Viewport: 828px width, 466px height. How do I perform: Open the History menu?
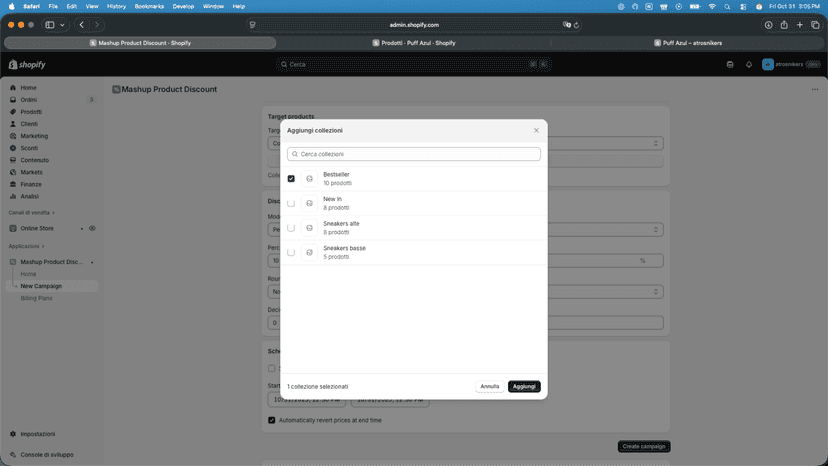tap(116, 6)
